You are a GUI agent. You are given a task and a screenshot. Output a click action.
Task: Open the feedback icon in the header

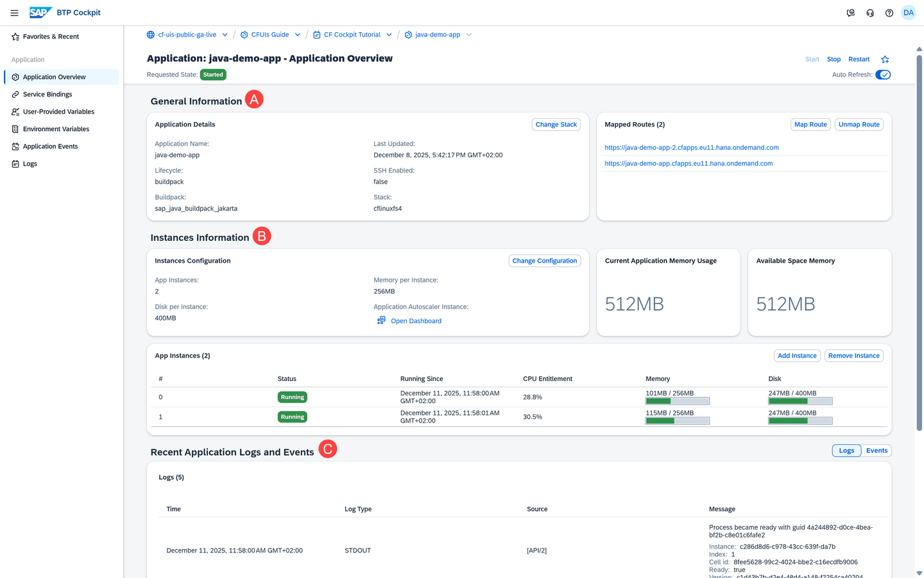pos(851,13)
